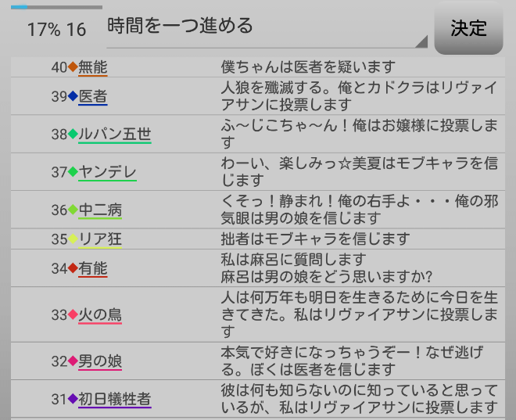
Task: Click the green diamond icon beside ルパン五世
Action: tap(73, 134)
